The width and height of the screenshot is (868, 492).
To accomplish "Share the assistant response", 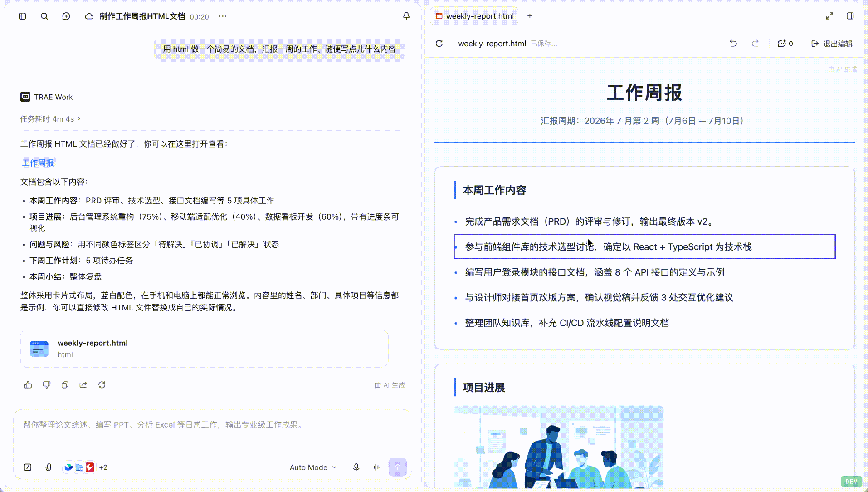I will click(83, 385).
